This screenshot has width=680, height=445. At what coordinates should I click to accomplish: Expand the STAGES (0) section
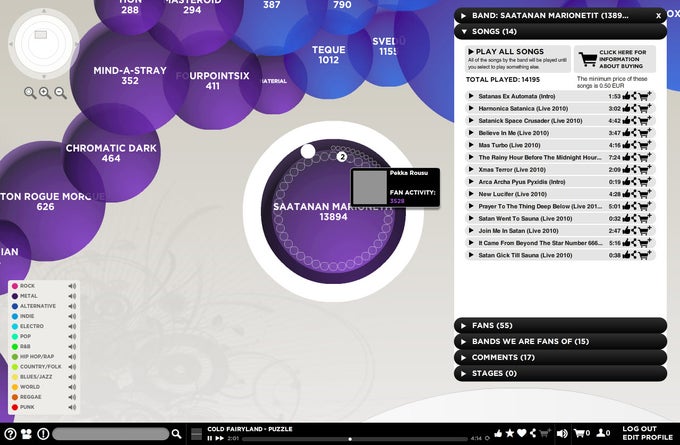pyautogui.click(x=560, y=373)
